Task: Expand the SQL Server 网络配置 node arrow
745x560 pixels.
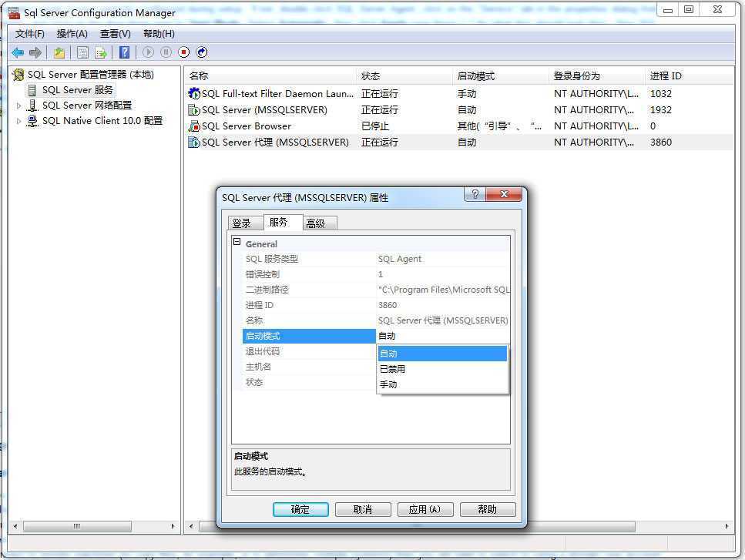Action: click(18, 106)
